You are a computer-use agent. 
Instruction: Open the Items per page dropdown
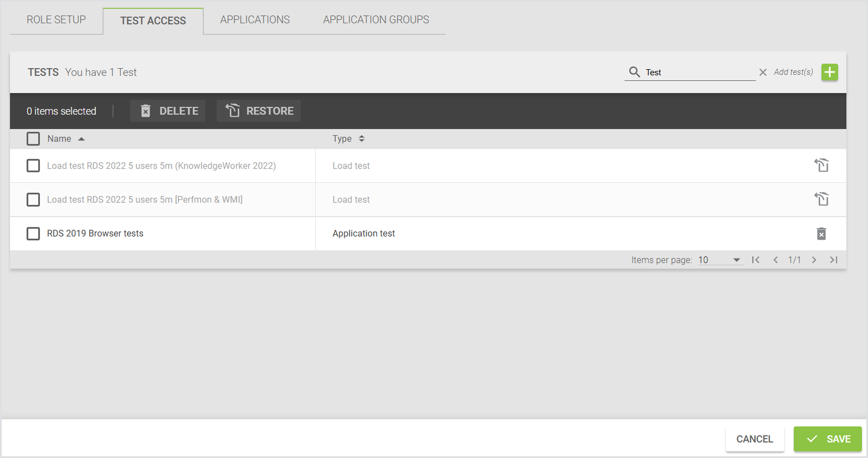coord(719,260)
